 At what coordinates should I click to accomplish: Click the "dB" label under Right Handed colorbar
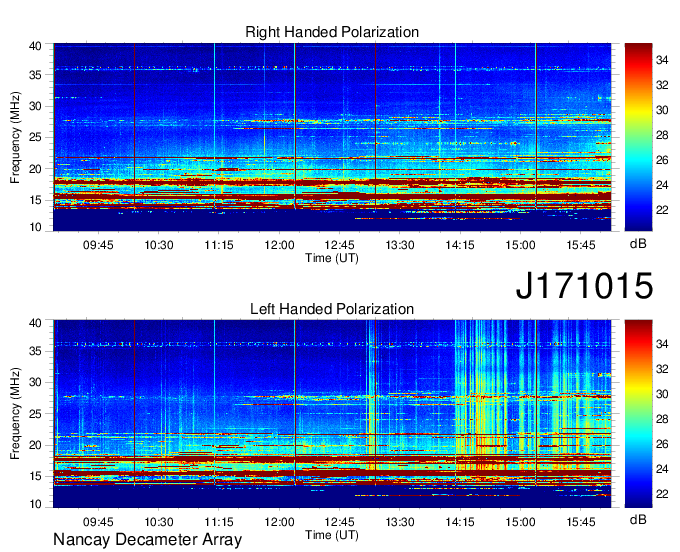point(638,243)
